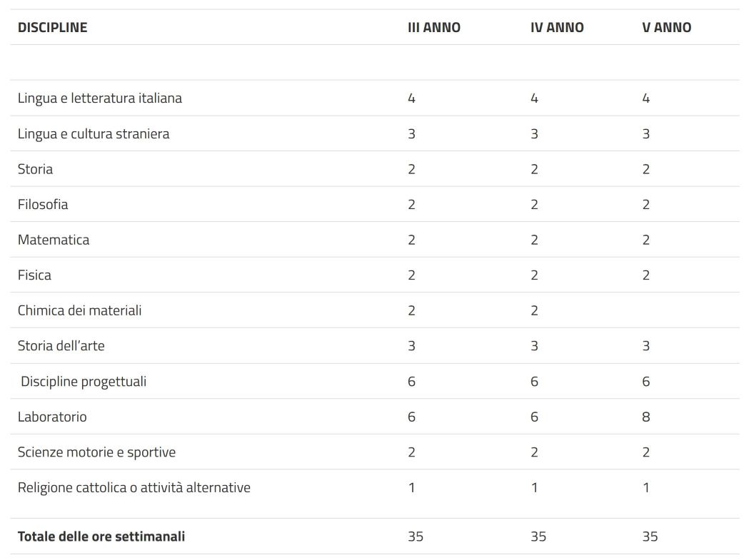This screenshot has width=744, height=560.
Task: Click Totale delle ore settimanali label
Action: 101,536
